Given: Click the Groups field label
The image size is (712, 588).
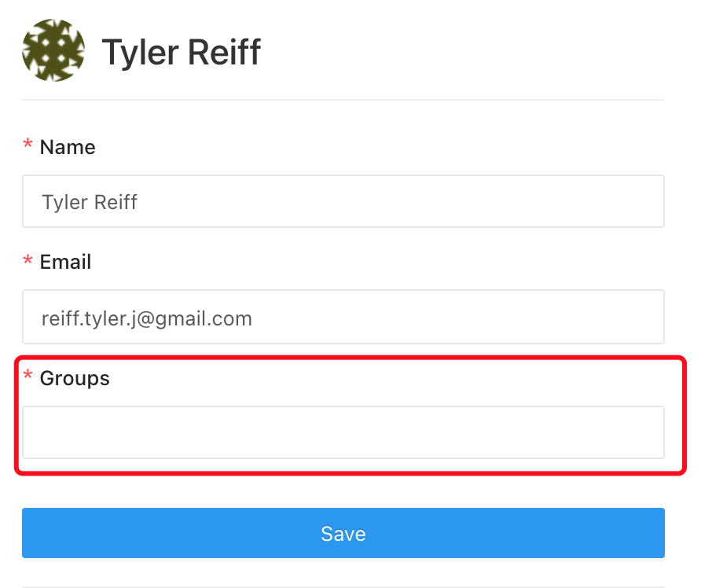Looking at the screenshot, I should tap(75, 378).
